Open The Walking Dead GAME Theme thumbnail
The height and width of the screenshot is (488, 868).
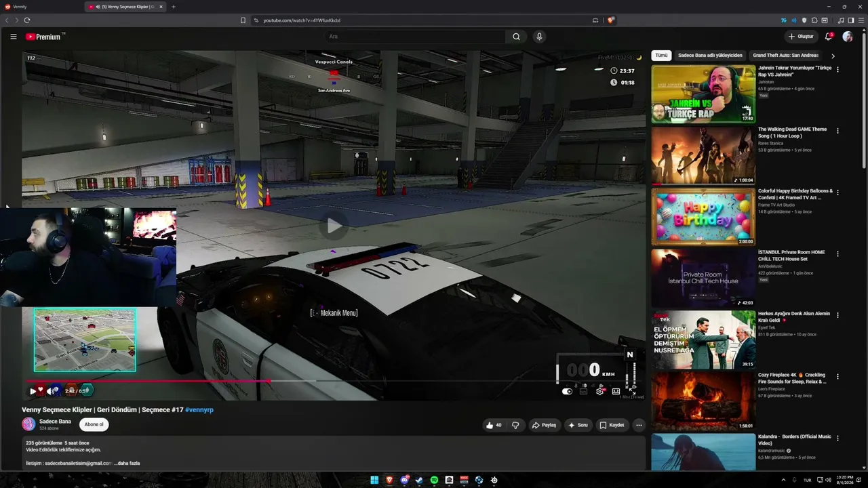pos(703,156)
